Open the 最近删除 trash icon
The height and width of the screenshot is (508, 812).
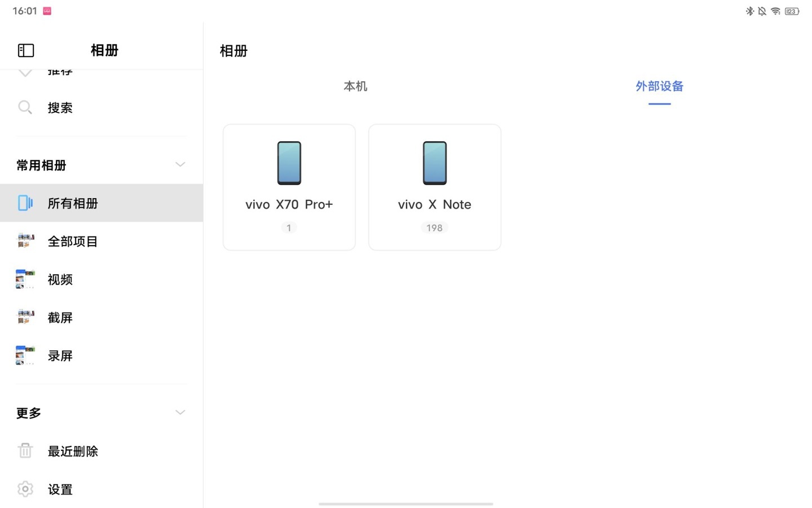pyautogui.click(x=25, y=450)
